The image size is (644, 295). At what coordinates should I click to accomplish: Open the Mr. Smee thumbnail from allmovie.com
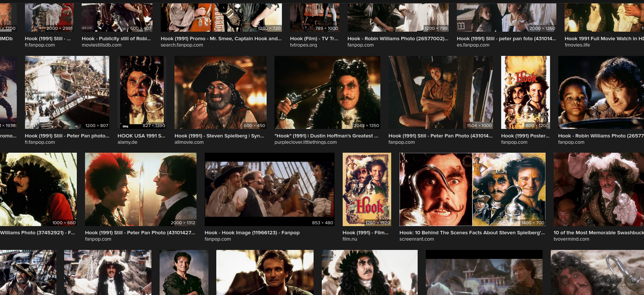point(220,92)
